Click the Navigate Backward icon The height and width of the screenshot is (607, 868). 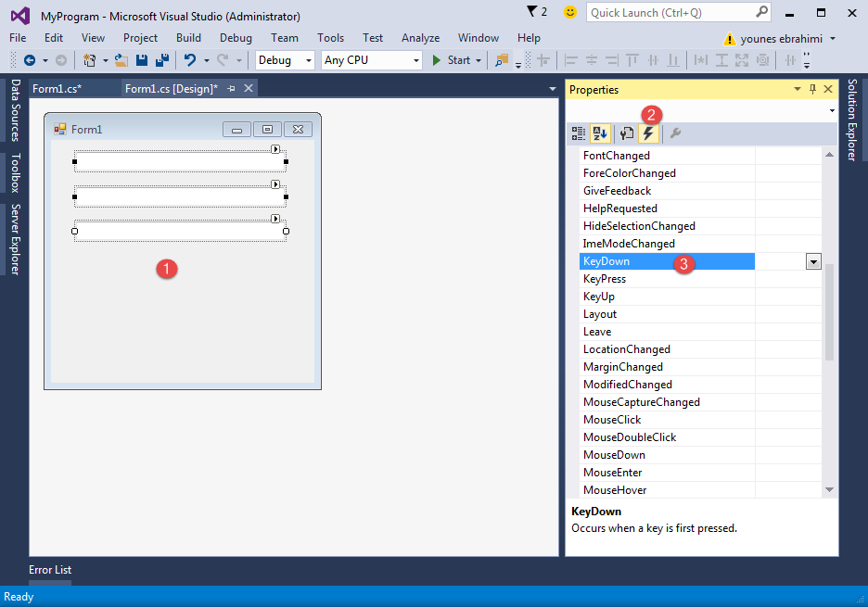coord(29,60)
